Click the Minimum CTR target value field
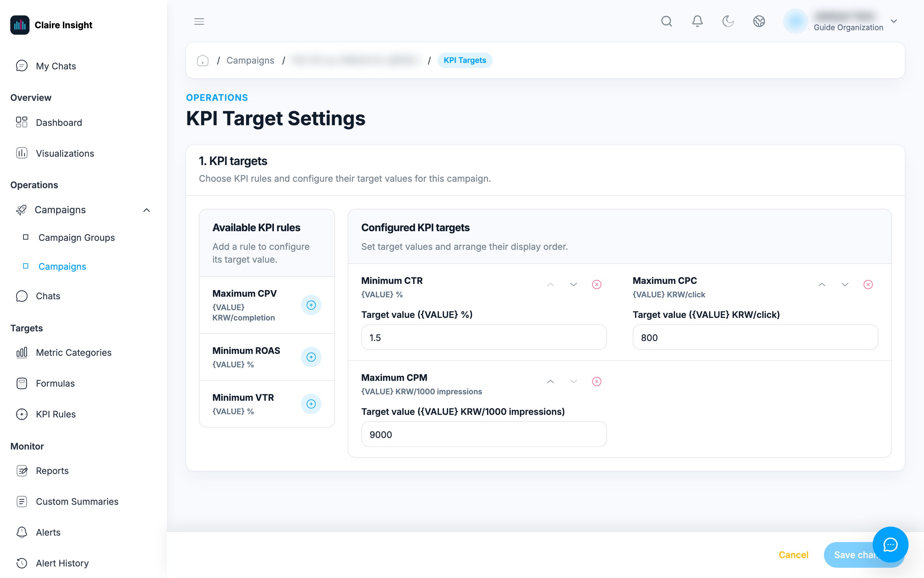 tap(484, 337)
